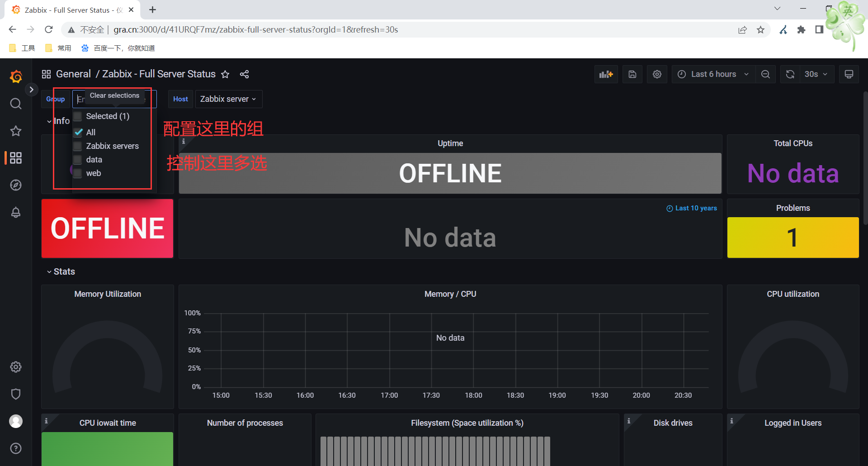Click the yellow Problems count panel

(x=793, y=238)
